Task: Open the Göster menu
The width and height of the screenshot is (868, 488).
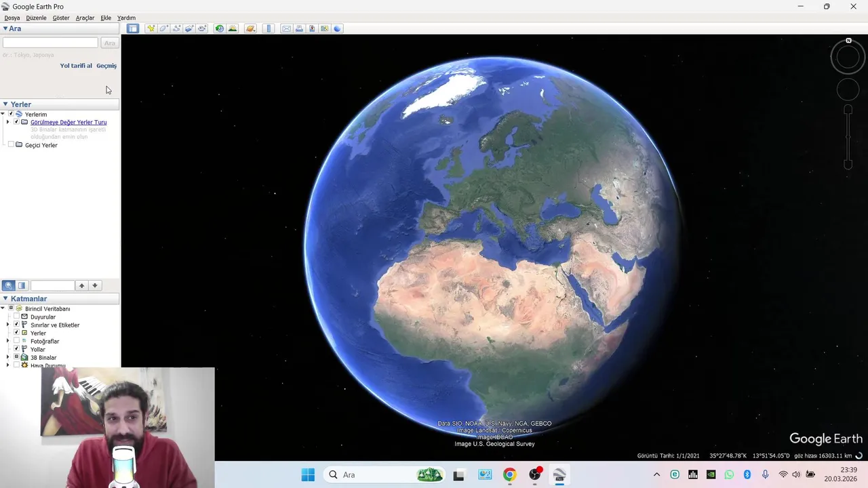Action: [61, 18]
